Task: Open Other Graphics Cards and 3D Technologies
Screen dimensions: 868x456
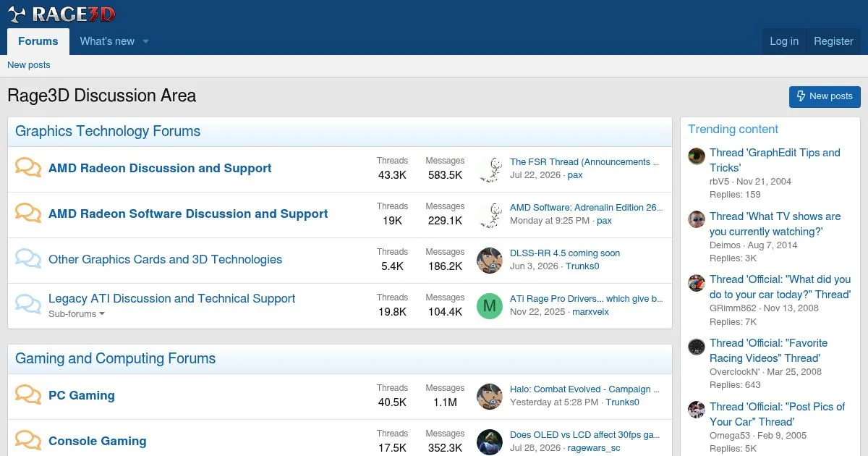Action: tap(166, 259)
